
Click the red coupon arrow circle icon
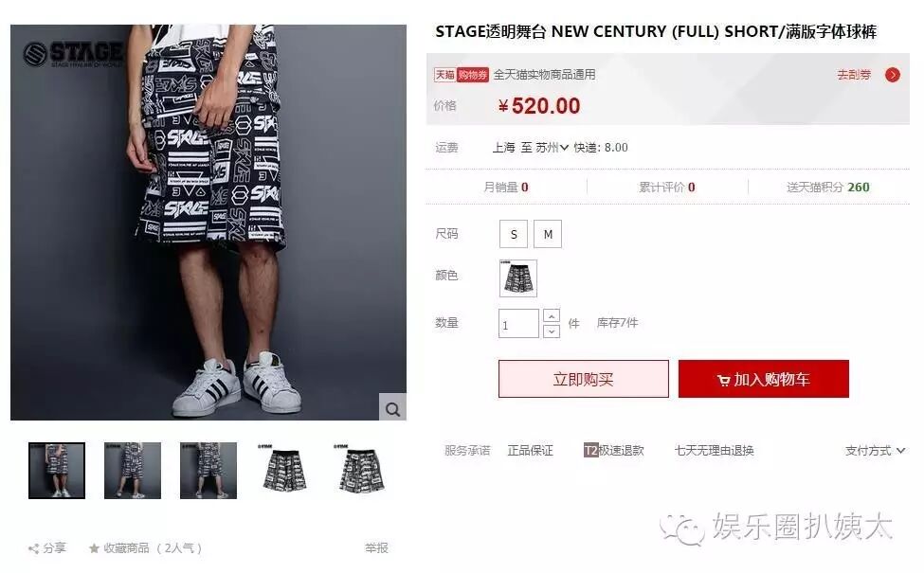pos(893,75)
